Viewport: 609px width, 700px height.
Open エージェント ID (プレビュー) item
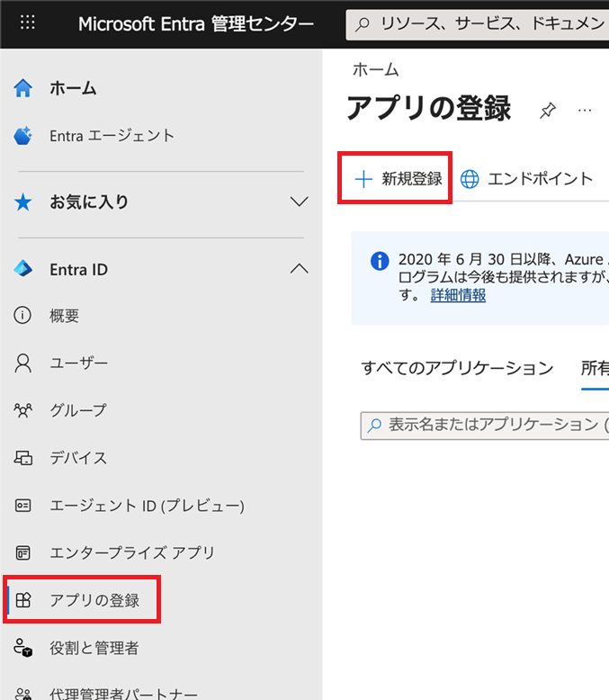pyautogui.click(x=146, y=506)
